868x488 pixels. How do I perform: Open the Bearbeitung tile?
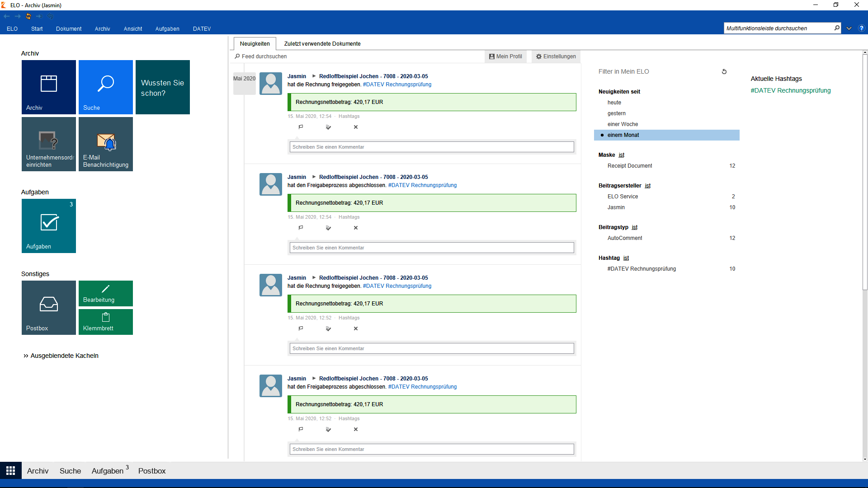click(106, 293)
